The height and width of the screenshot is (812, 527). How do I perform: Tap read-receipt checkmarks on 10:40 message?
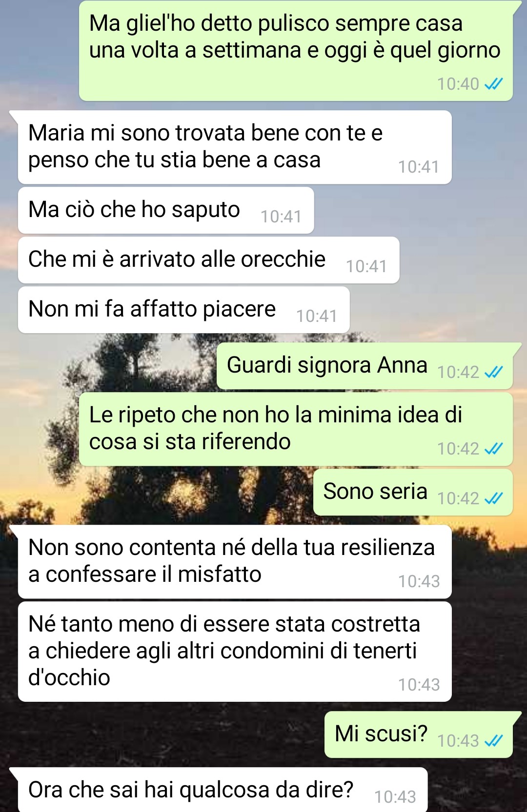tap(493, 84)
